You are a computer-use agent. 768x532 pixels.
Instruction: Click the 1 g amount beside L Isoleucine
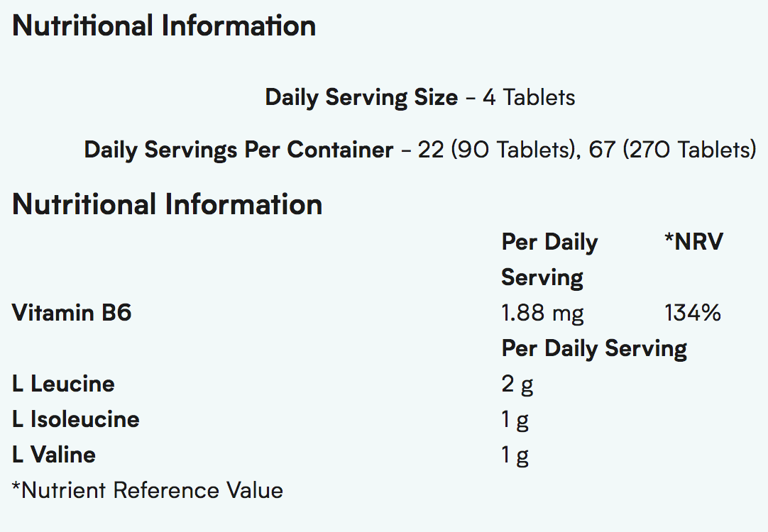(515, 419)
